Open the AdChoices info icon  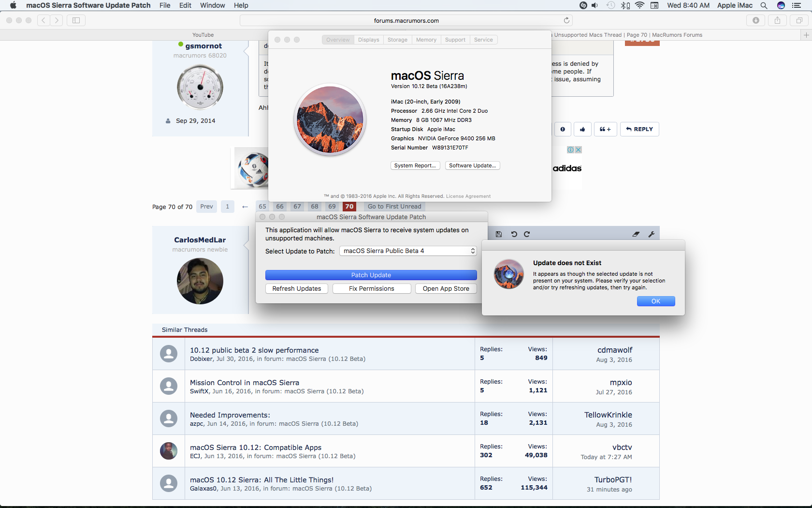click(x=570, y=150)
